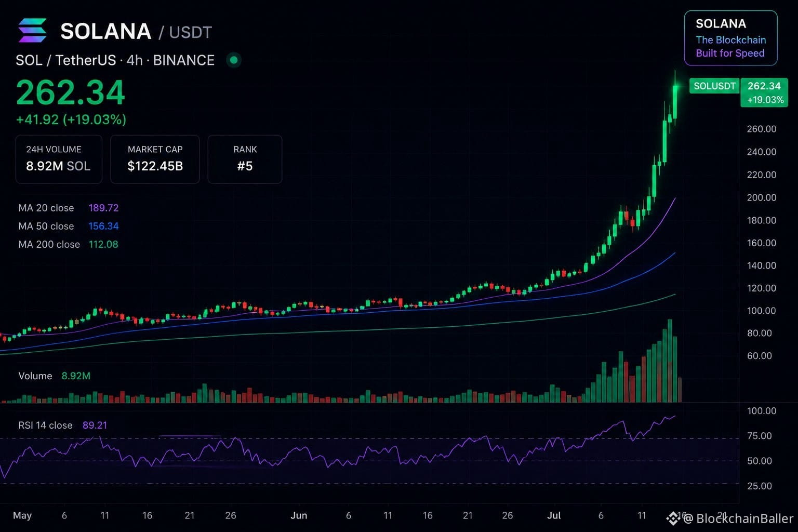798x532 pixels.
Task: Click the 60.00 price axis label
Action: pos(759,356)
